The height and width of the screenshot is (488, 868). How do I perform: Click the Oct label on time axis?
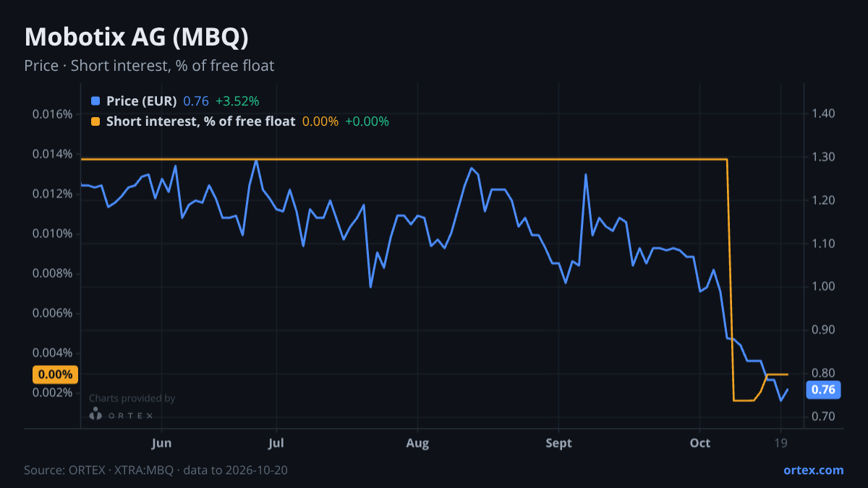700,443
